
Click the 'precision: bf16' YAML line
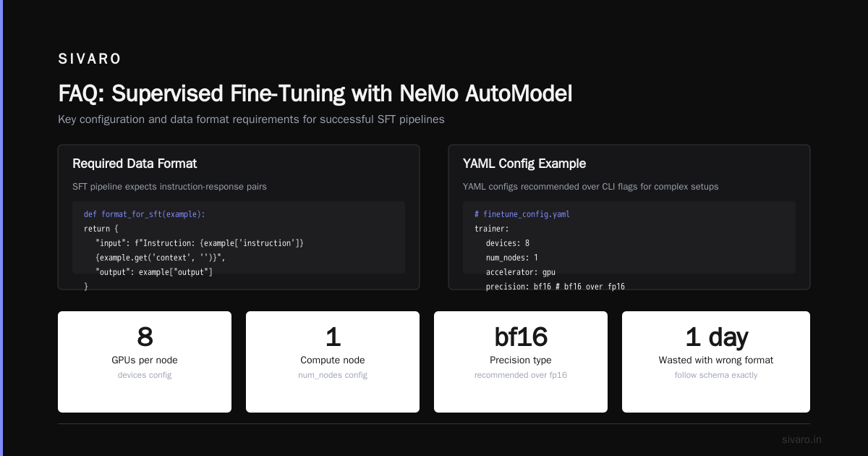pos(556,287)
